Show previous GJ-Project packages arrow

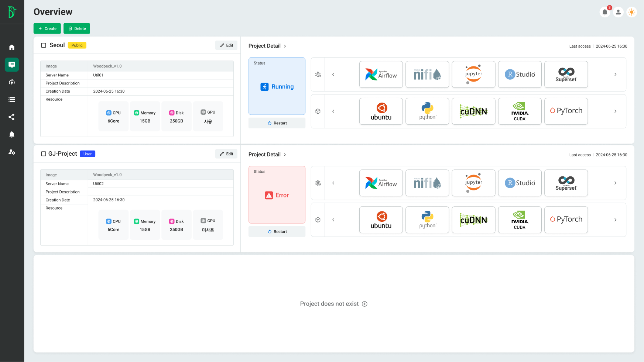[333, 220]
